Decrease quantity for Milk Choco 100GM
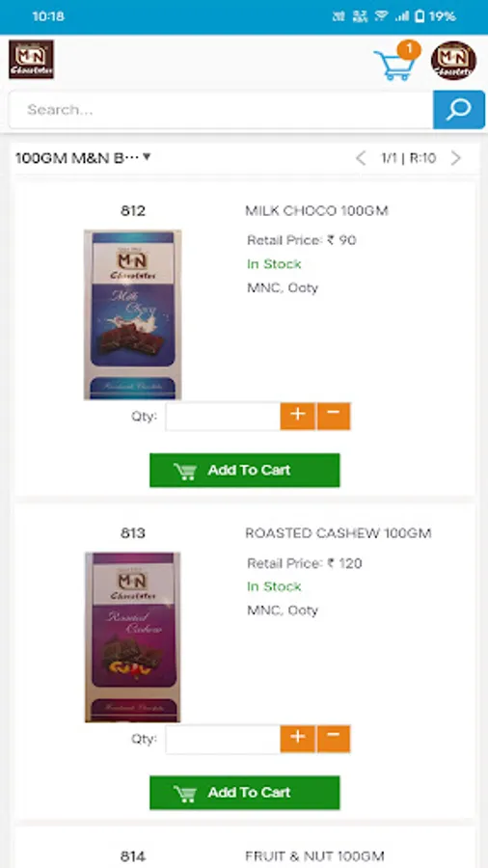This screenshot has width=488, height=868. tap(333, 417)
